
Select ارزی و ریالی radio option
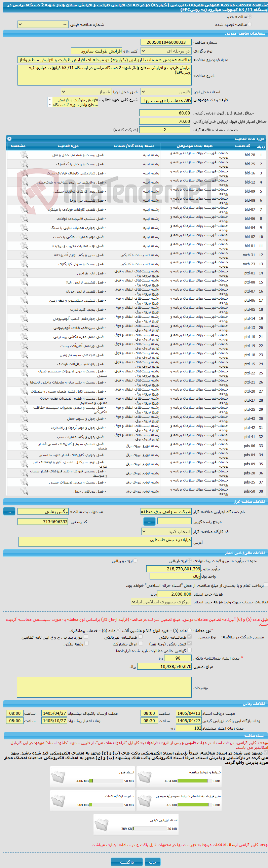[136, 561]
